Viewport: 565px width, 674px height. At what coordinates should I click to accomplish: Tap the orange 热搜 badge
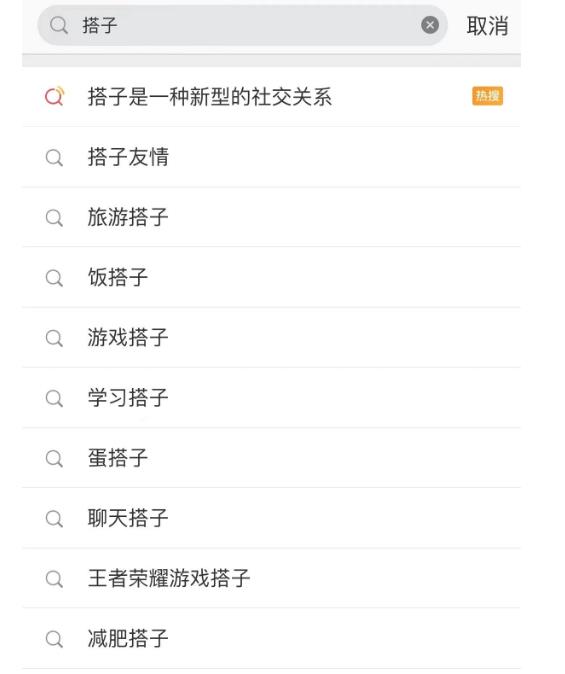(x=487, y=96)
